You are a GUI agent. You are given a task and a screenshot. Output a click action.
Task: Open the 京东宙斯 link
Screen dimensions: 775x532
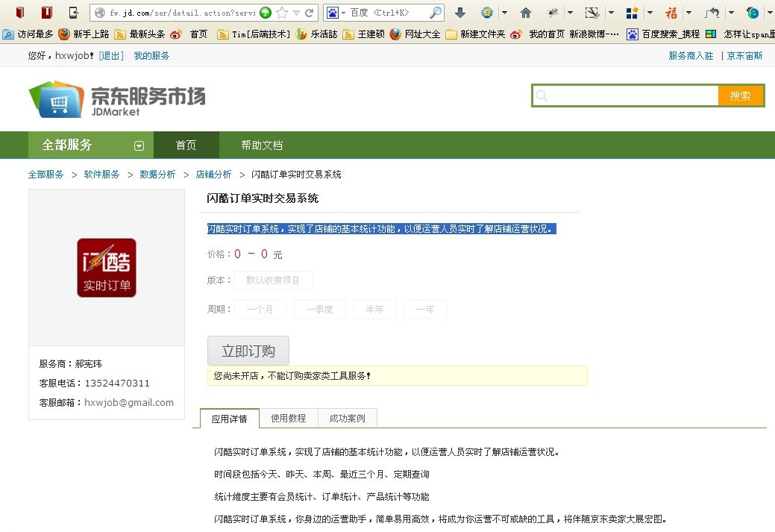click(x=745, y=55)
